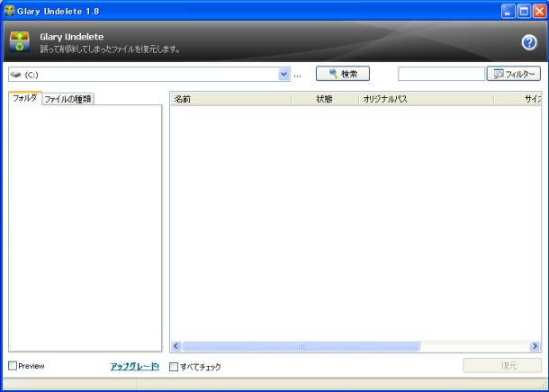
Task: Open the help question mark icon
Action: coord(529,42)
